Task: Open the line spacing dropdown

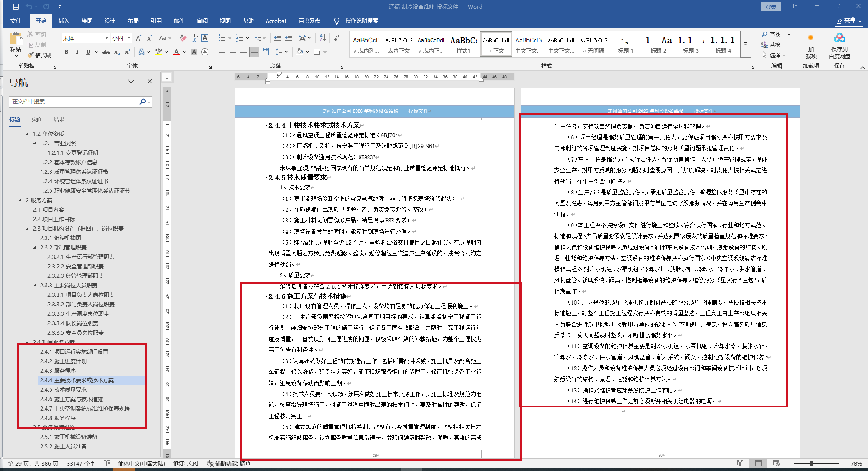Action: coord(282,52)
